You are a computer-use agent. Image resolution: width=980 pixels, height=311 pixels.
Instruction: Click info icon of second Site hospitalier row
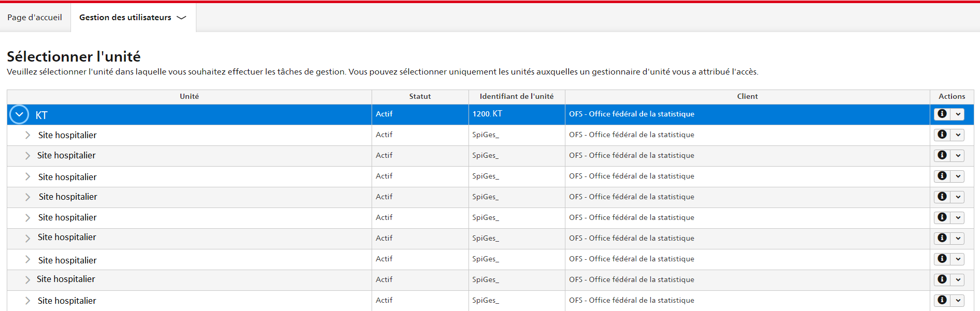click(942, 155)
